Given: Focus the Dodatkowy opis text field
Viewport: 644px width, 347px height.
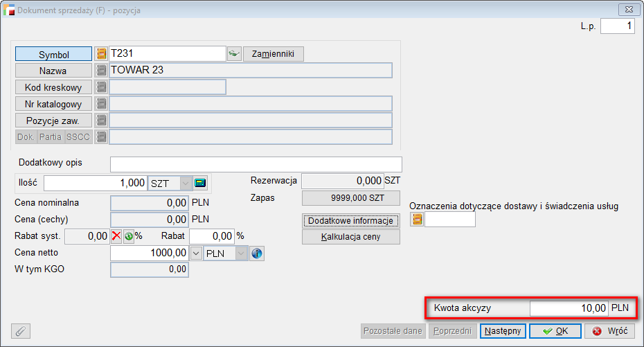Looking at the screenshot, I should [x=256, y=164].
